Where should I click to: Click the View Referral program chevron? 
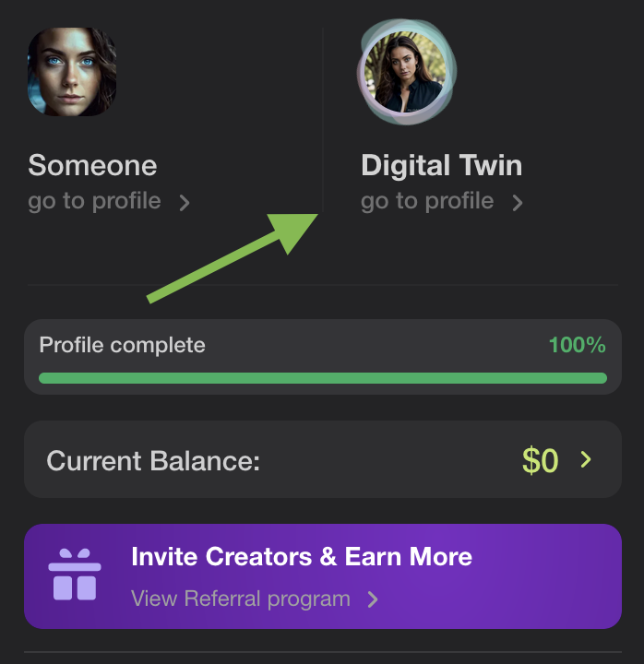click(373, 599)
